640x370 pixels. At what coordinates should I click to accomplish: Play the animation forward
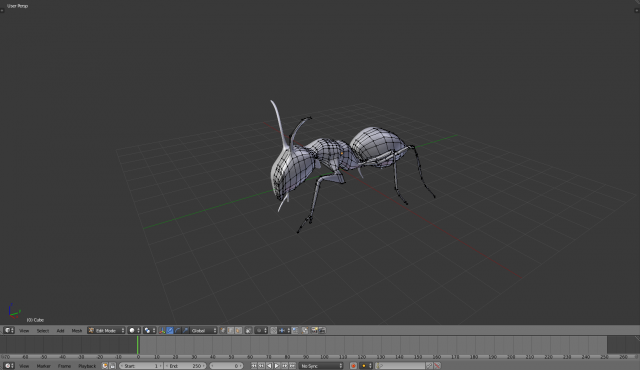(277, 366)
